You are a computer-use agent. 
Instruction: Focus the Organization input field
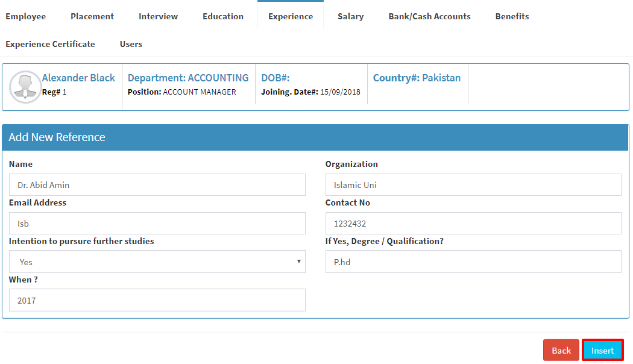pyautogui.click(x=473, y=185)
